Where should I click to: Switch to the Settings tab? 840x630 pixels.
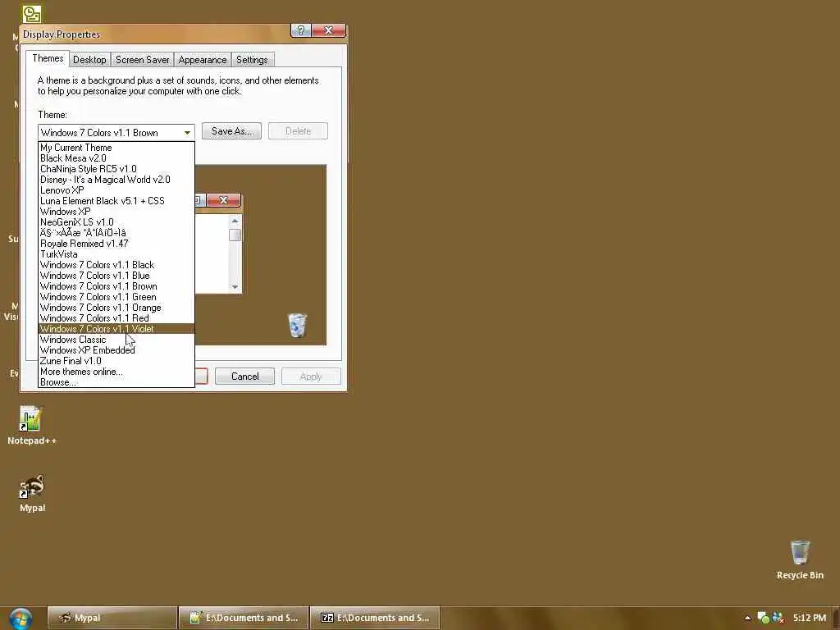coord(252,59)
